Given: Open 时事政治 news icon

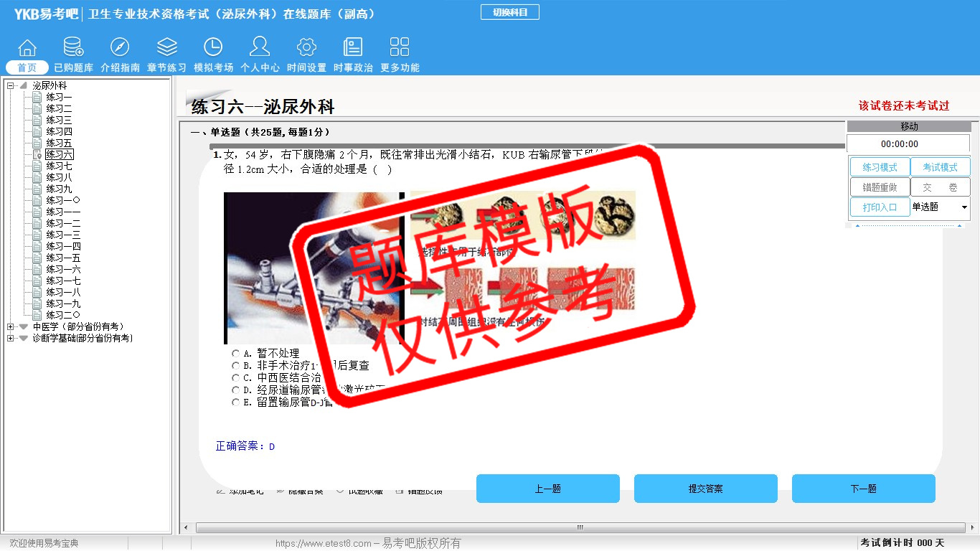Looking at the screenshot, I should (353, 48).
